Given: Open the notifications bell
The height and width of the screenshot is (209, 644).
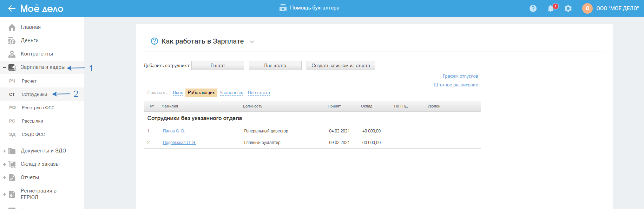Looking at the screenshot, I should click(x=551, y=8).
